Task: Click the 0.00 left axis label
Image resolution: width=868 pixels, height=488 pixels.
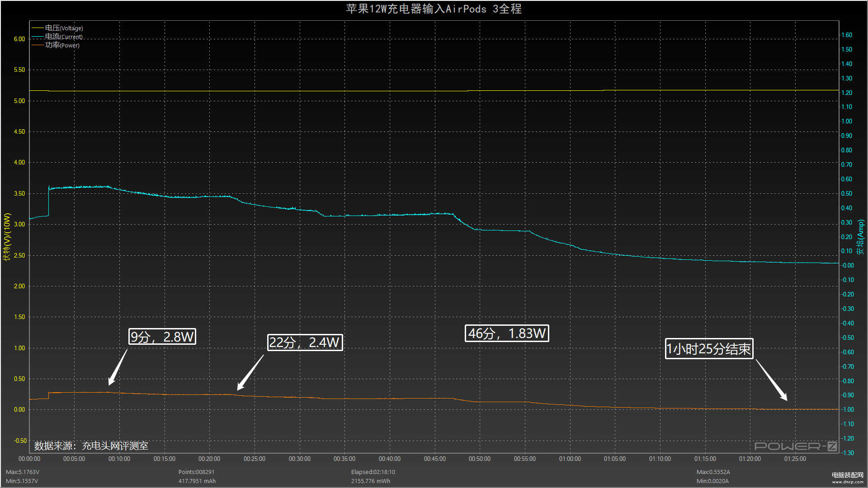Action: [19, 409]
